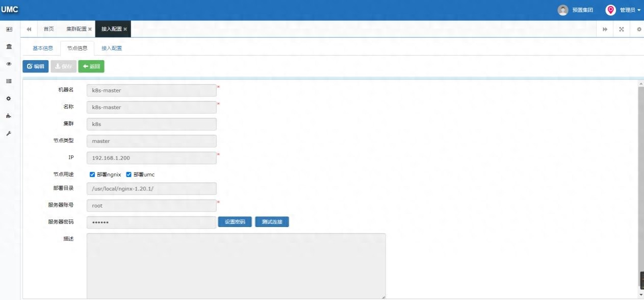Expand the 管理员 user dropdown

(623, 10)
